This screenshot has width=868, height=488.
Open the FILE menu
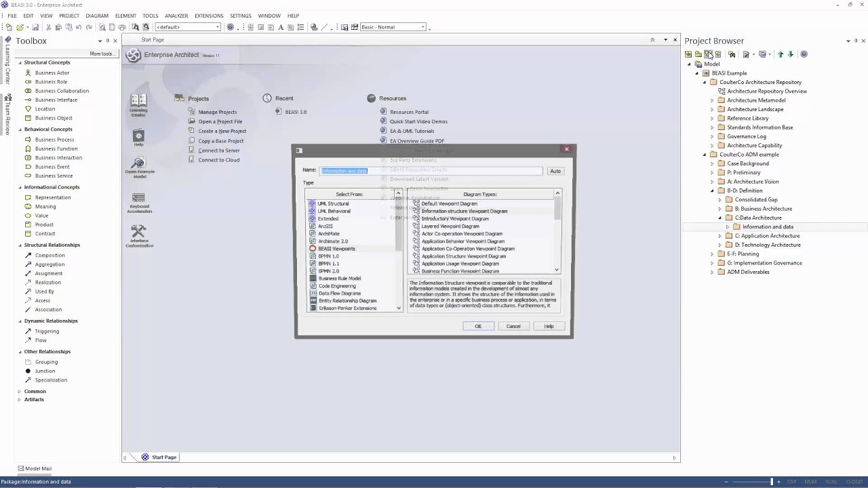pos(12,16)
